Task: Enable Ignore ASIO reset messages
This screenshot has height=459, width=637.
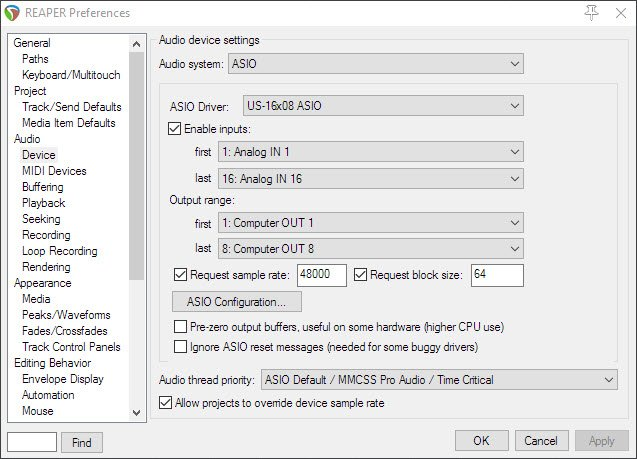Action: coord(180,346)
